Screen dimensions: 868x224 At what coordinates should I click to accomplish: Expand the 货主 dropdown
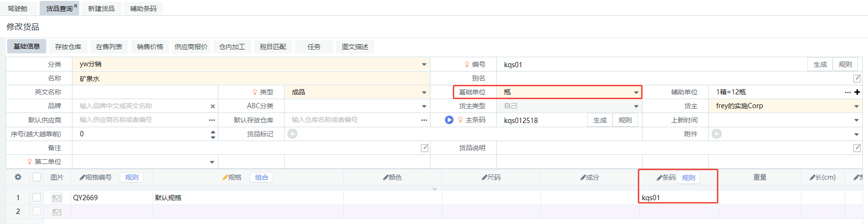[856, 106]
